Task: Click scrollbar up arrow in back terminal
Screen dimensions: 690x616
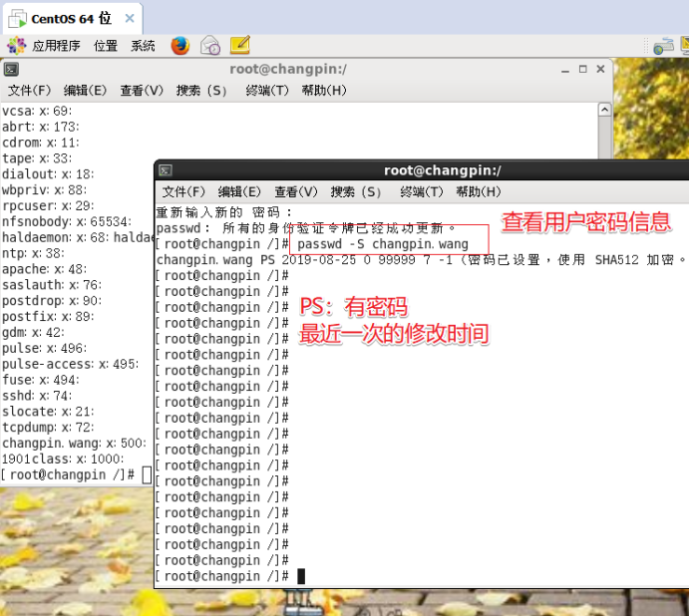Action: click(605, 109)
